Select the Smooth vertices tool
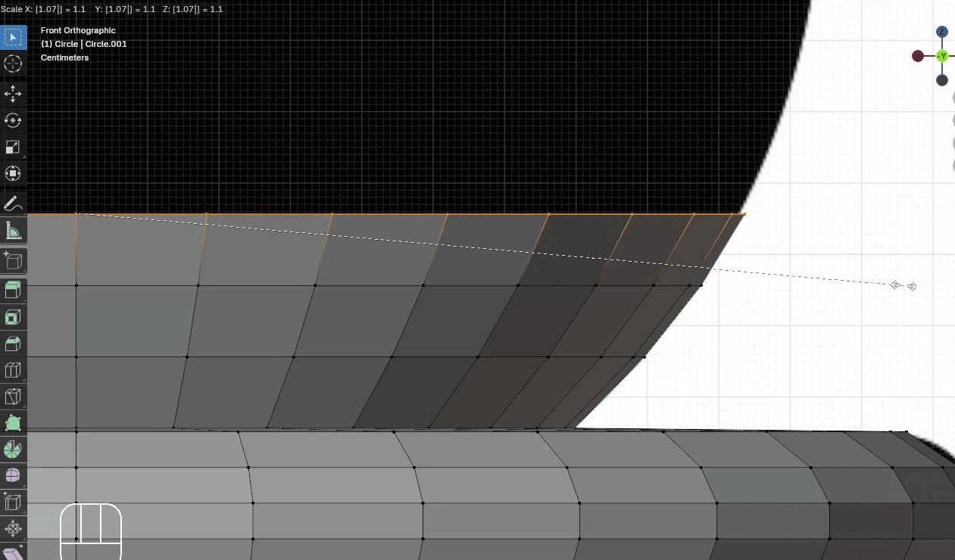Image resolution: width=955 pixels, height=560 pixels. pyautogui.click(x=13, y=475)
